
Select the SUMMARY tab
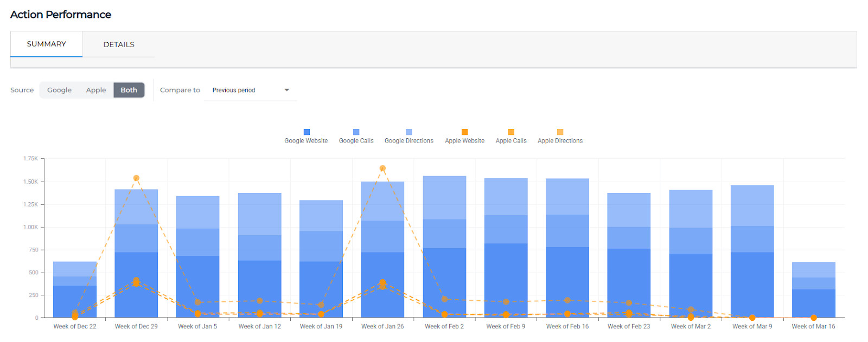pyautogui.click(x=47, y=44)
